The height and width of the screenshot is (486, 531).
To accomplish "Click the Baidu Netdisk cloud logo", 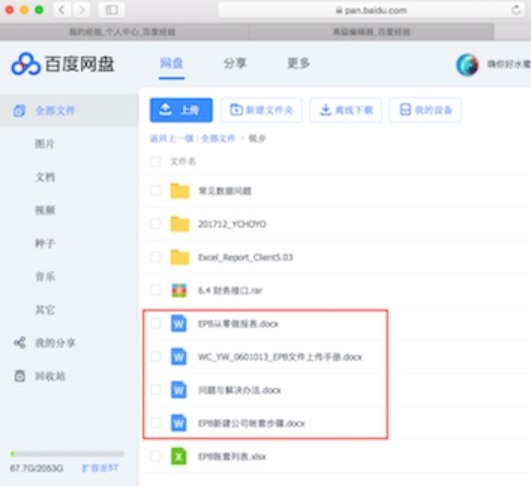I will pyautogui.click(x=26, y=64).
